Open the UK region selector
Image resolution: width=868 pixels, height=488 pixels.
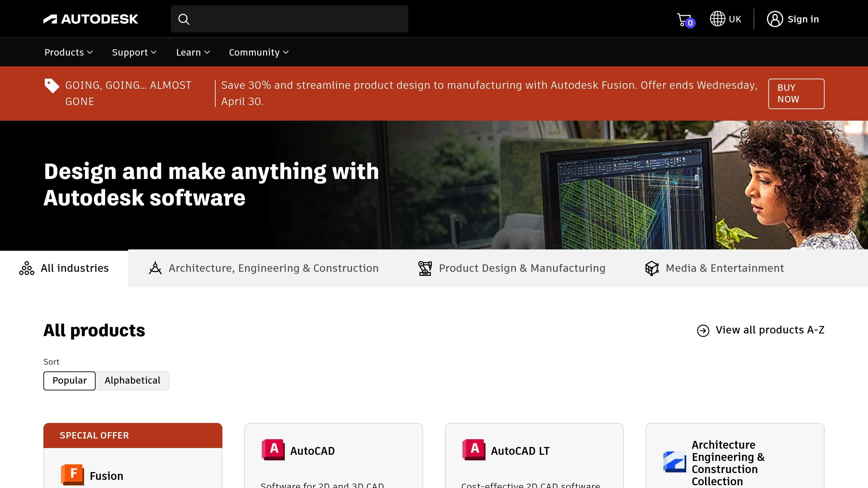tap(726, 19)
